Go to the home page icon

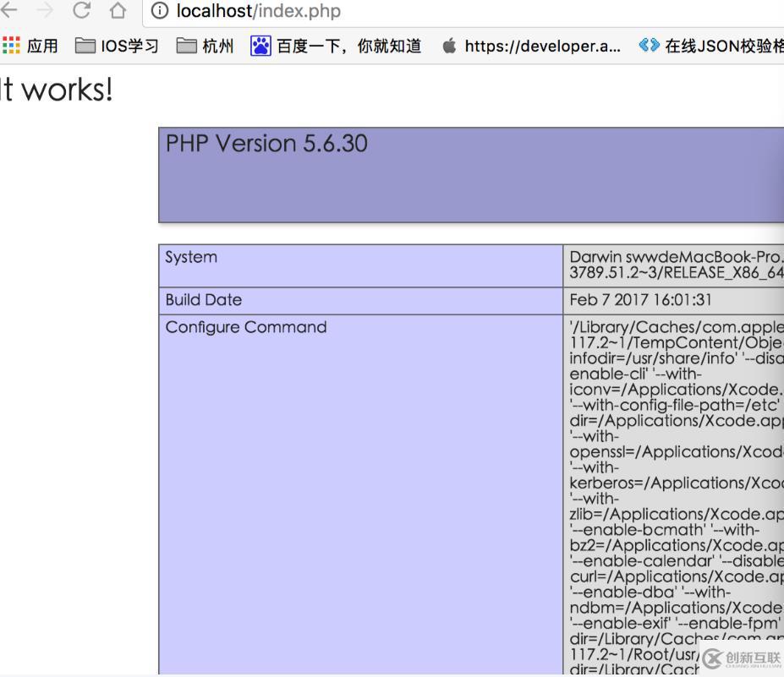click(x=118, y=10)
